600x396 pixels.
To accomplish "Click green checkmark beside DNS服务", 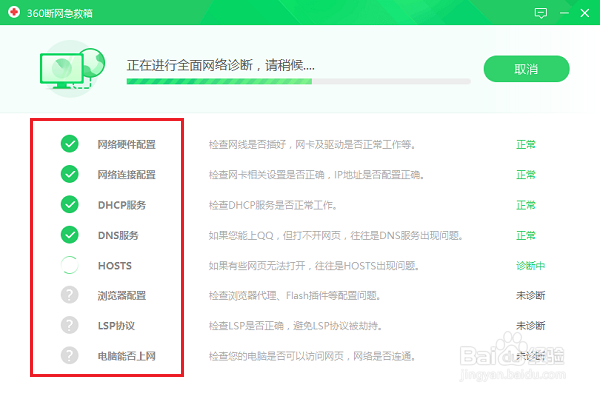I will pos(70,235).
